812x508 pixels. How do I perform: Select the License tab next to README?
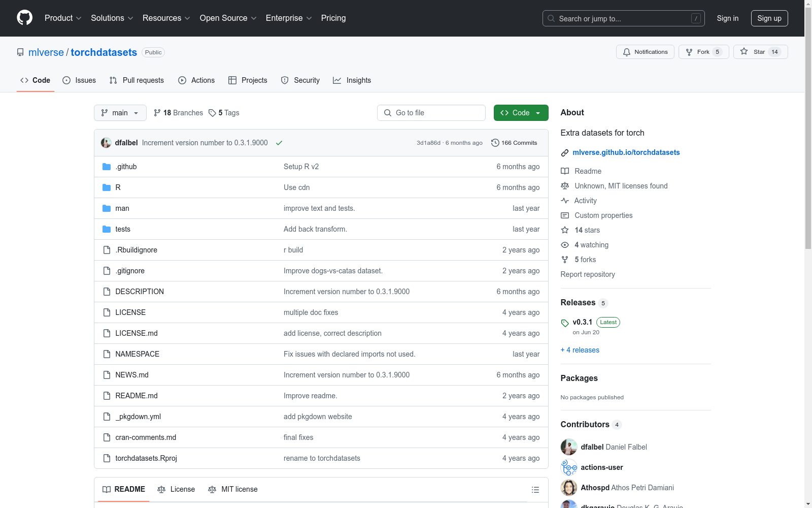pyautogui.click(x=176, y=489)
